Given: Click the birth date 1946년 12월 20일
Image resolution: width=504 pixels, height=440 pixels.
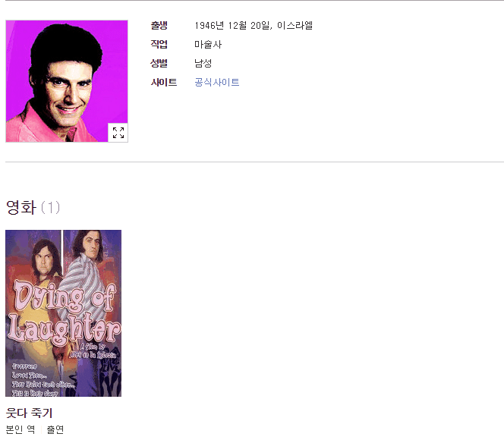Looking at the screenshot, I should pyautogui.click(x=233, y=25).
